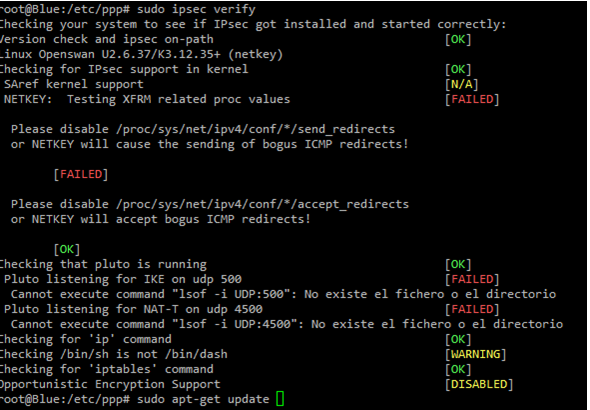The width and height of the screenshot is (590, 410).
Task: Click the /proc/sys/net/ipv4/conf/*/send_redirects path
Action: (x=255, y=129)
